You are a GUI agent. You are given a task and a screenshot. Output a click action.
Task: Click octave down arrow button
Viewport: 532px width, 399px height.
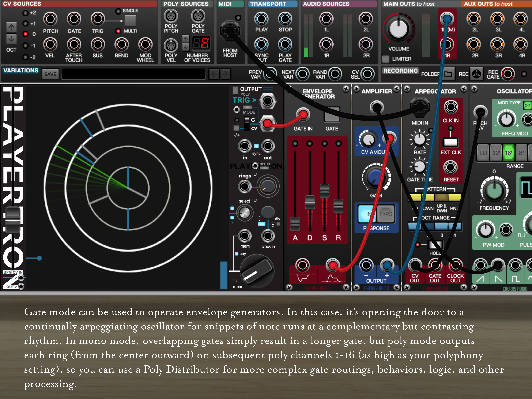click(x=11, y=39)
